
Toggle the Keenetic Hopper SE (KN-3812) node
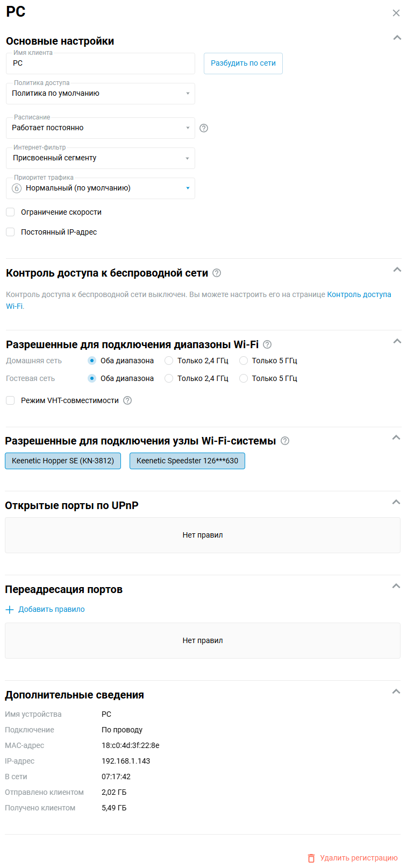click(63, 461)
